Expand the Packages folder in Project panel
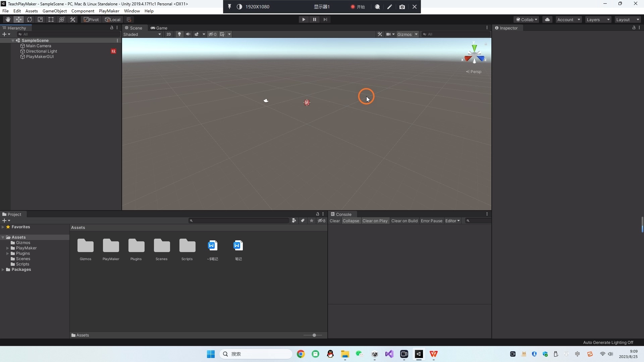This screenshot has height=362, width=644. 3,269
